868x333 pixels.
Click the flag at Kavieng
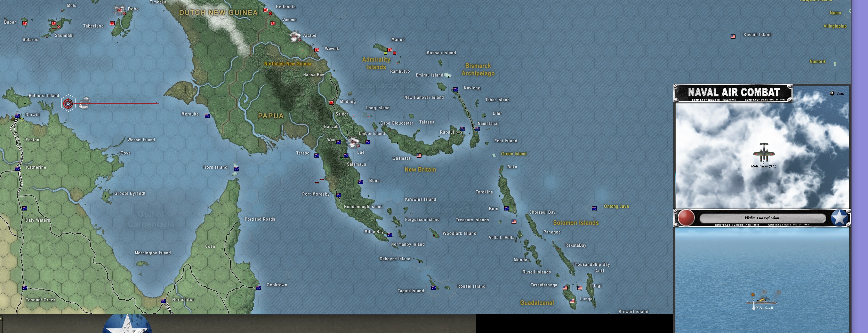456,89
